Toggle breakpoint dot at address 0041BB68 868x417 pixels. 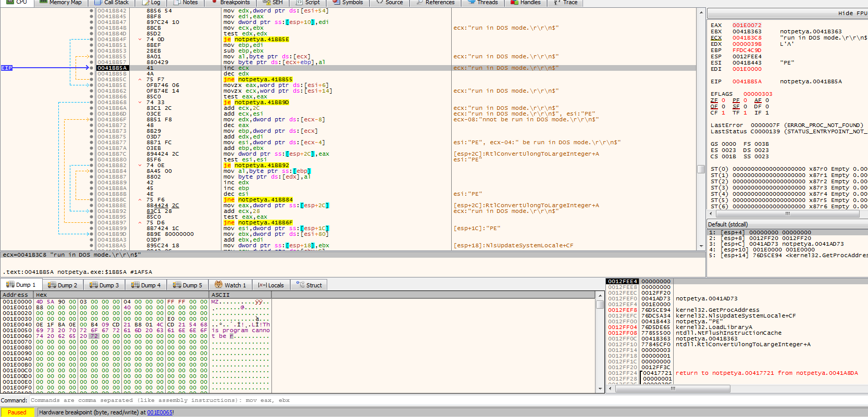coord(92,102)
